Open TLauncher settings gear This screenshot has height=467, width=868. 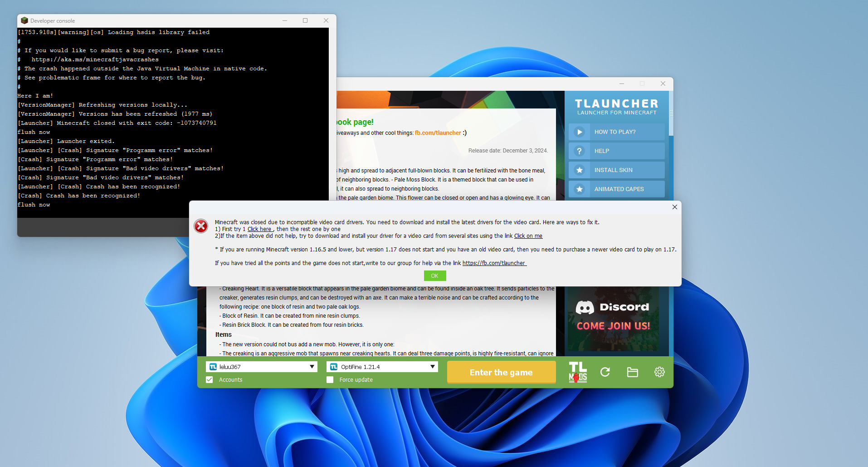point(659,372)
